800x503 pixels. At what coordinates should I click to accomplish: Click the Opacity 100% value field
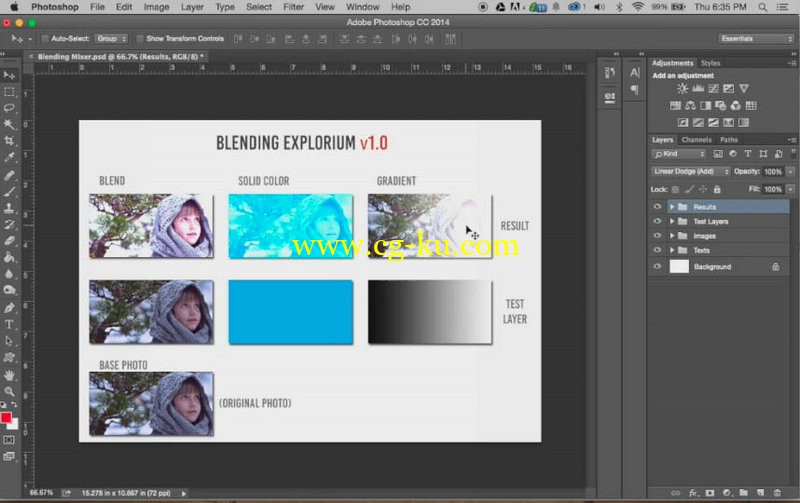[x=773, y=172]
